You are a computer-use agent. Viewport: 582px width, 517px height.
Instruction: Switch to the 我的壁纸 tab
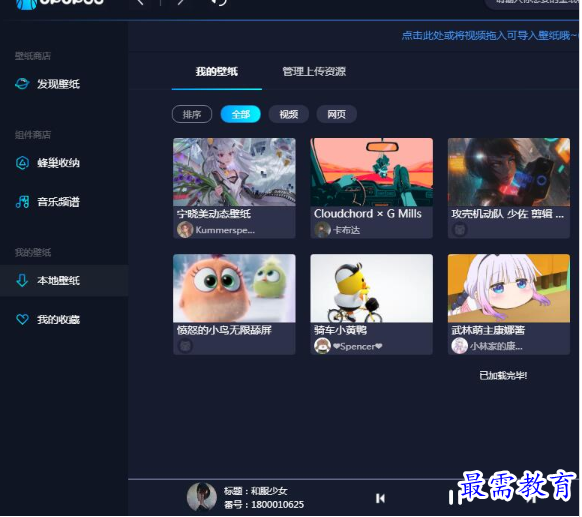pos(217,72)
